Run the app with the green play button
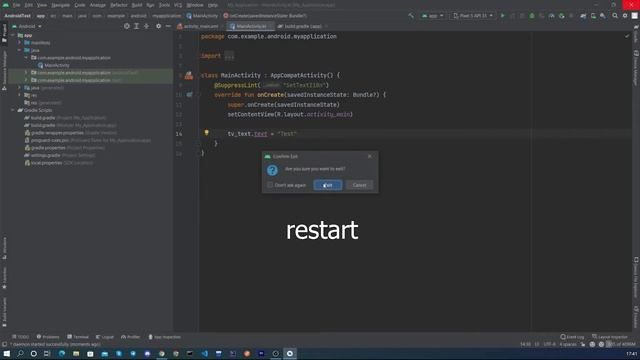 (x=502, y=16)
